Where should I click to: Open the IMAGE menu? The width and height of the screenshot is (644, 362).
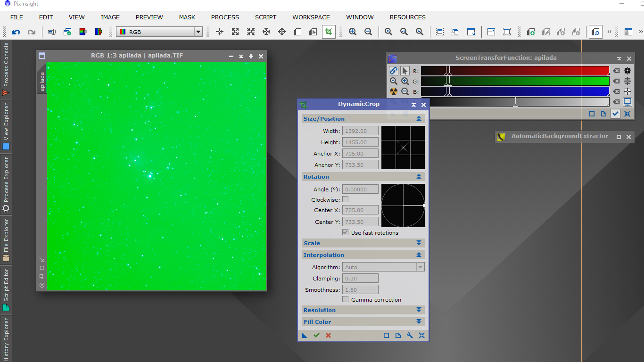110,17
